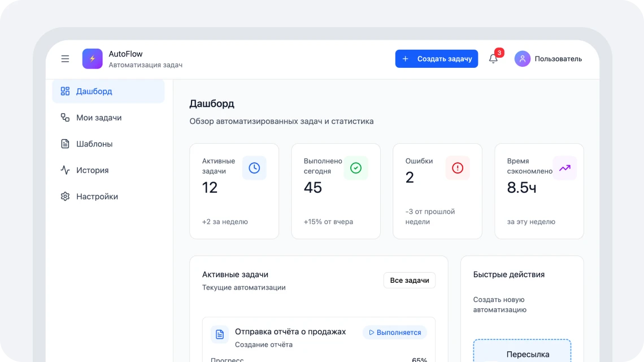Click purple trend icon on Время сэкономлено
This screenshot has width=644, height=362.
click(564, 168)
